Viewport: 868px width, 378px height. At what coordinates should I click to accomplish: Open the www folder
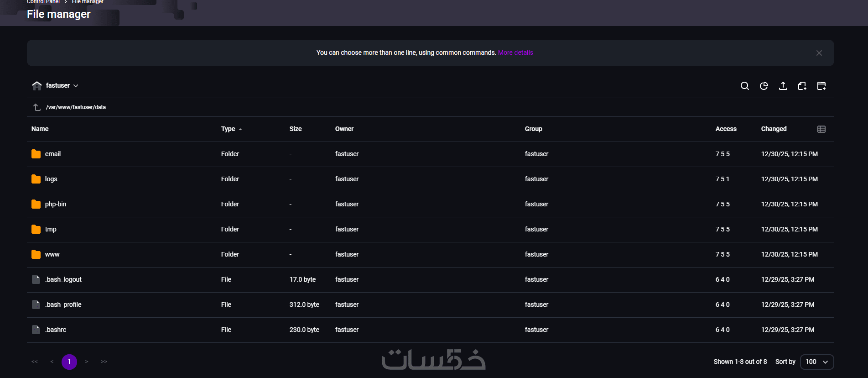(52, 254)
